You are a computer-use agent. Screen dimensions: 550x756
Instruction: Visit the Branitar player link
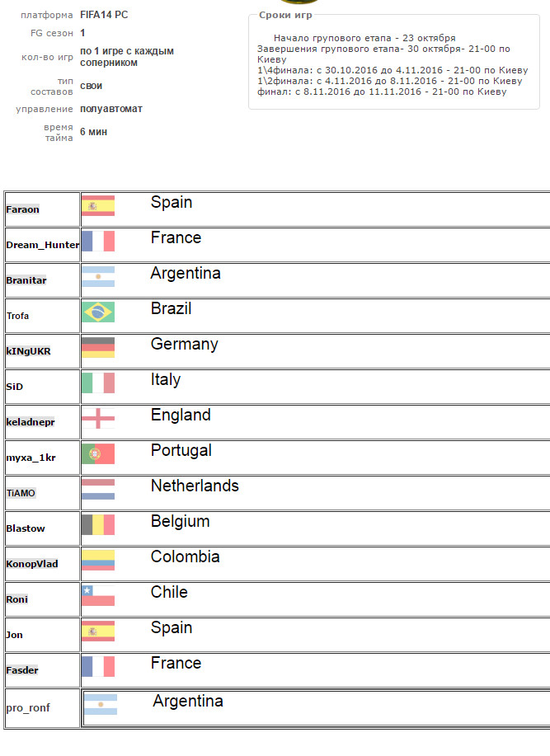(x=26, y=280)
